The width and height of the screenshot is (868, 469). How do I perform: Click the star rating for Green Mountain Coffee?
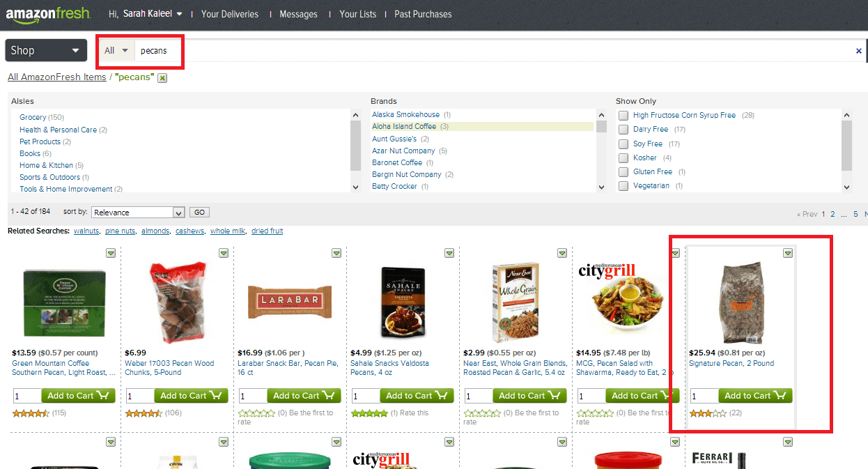pos(31,413)
